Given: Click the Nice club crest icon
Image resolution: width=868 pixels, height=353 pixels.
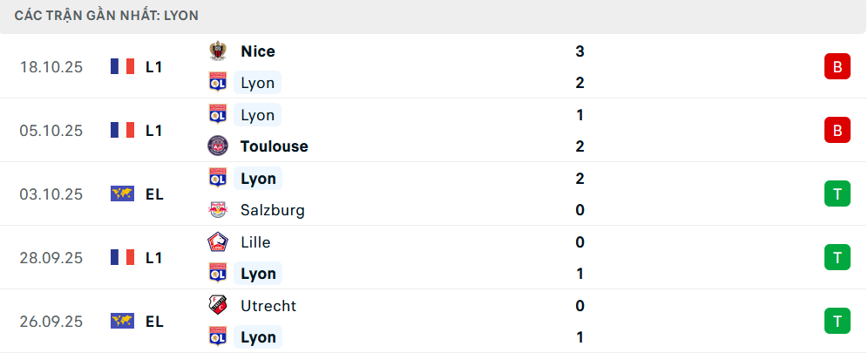Looking at the screenshot, I should pos(218,51).
